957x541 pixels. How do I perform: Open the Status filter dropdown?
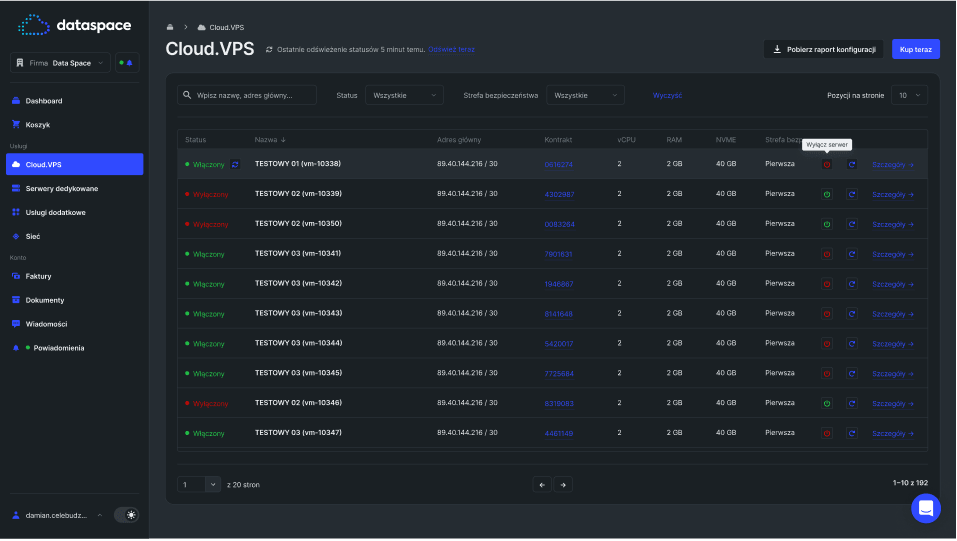[404, 96]
